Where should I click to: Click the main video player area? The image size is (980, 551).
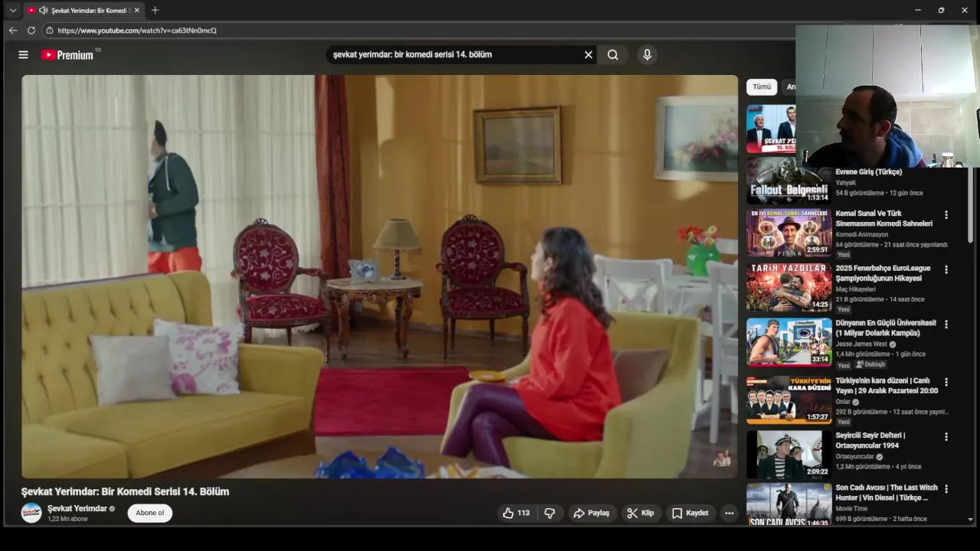380,276
